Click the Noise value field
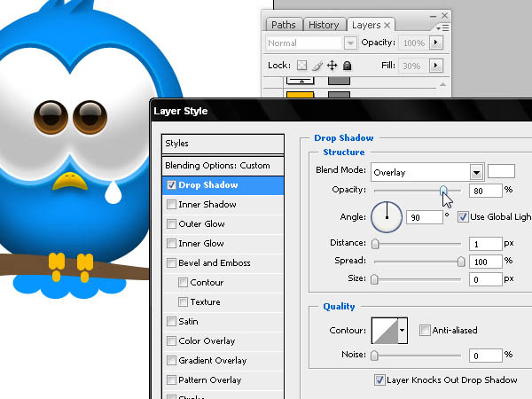Viewport: 532px width, 399px height. (486, 356)
